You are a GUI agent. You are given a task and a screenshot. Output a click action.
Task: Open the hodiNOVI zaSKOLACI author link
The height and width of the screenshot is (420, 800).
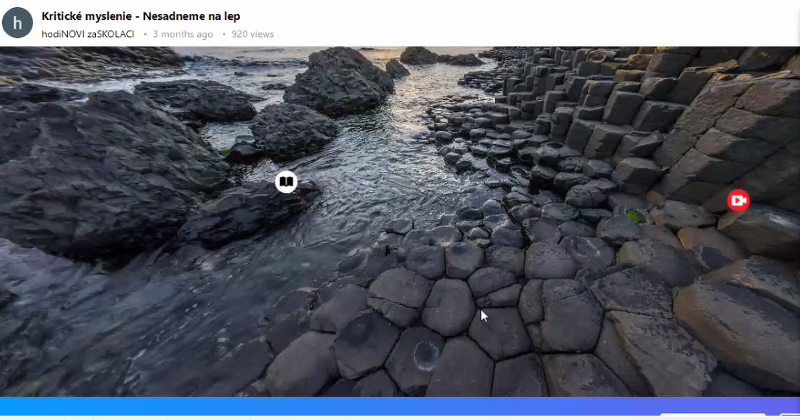tap(88, 34)
